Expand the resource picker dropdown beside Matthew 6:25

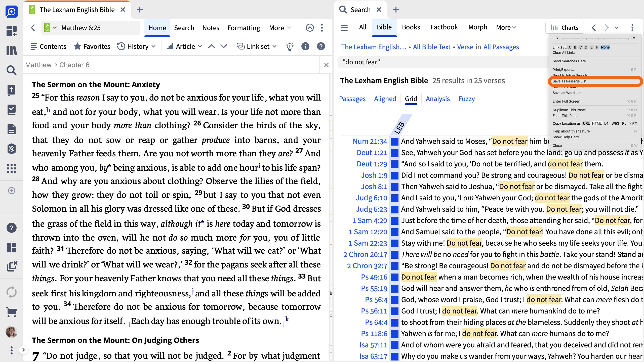tap(55, 28)
